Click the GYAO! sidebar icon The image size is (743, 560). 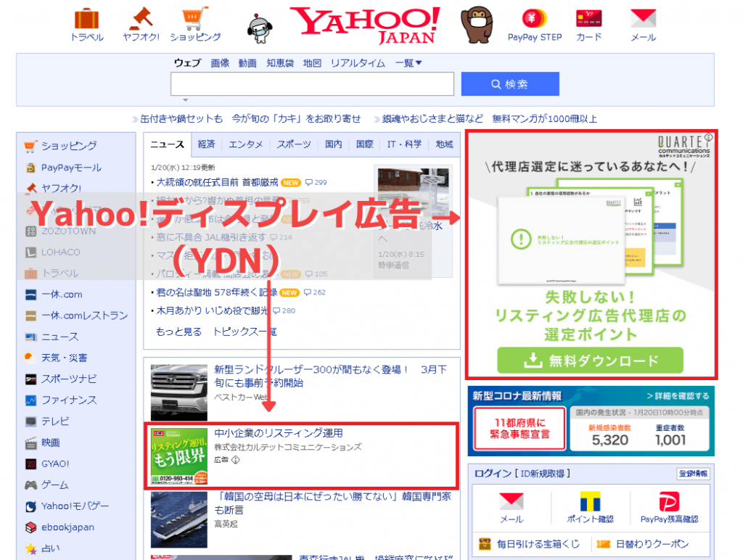[30, 464]
